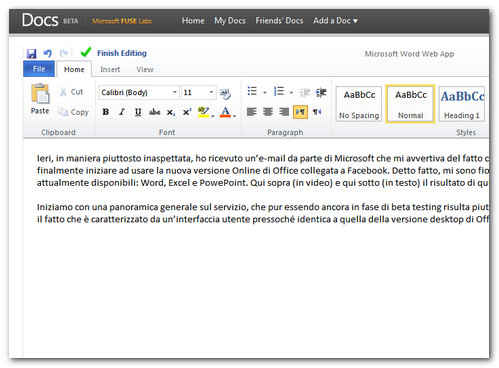The width and height of the screenshot is (499, 368).
Task: Center the paragraph text
Action: (x=268, y=112)
